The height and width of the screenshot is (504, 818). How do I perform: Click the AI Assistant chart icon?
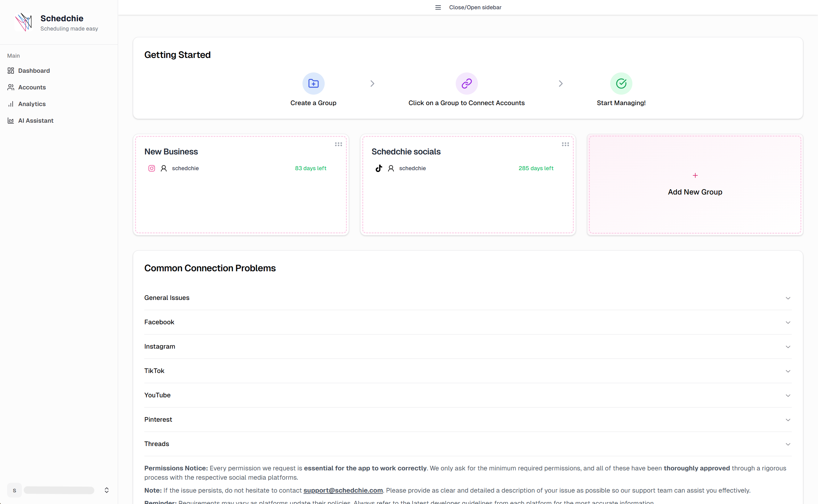click(x=11, y=121)
